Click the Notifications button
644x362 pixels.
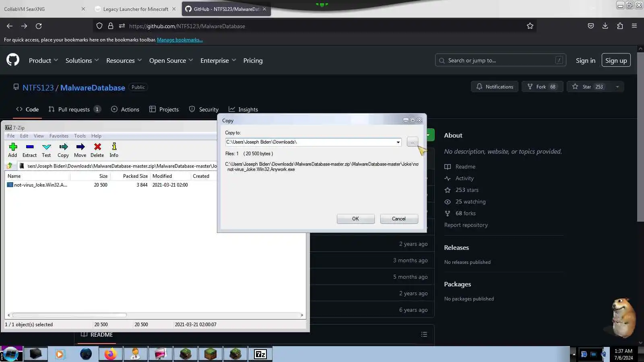point(495,87)
